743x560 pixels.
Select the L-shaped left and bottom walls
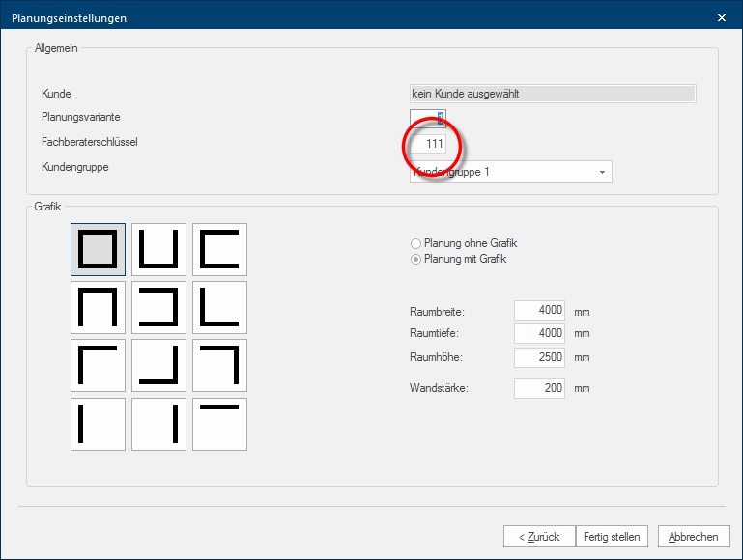pos(219,308)
